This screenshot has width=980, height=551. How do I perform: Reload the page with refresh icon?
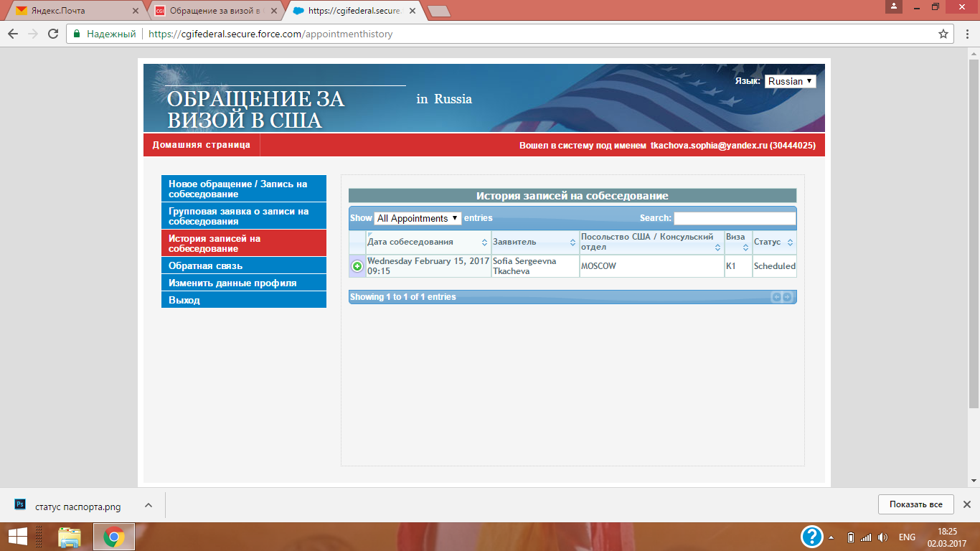[53, 34]
